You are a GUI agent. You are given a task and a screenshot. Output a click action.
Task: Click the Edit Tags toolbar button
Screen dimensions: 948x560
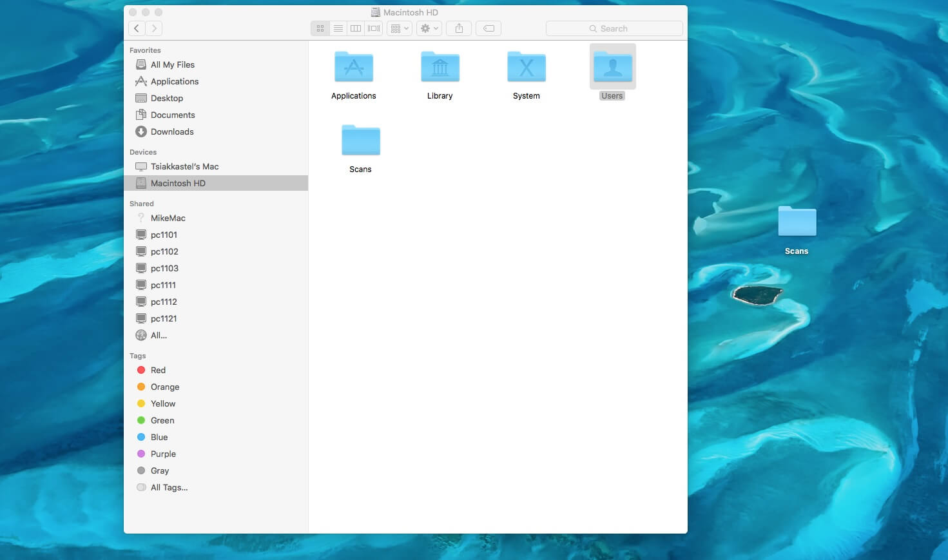coord(489,28)
